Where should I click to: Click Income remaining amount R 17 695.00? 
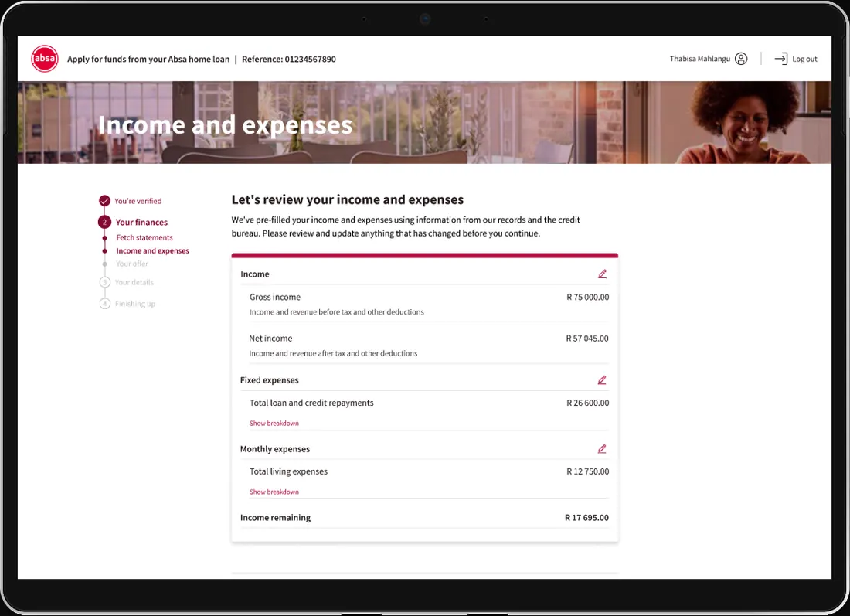(586, 518)
